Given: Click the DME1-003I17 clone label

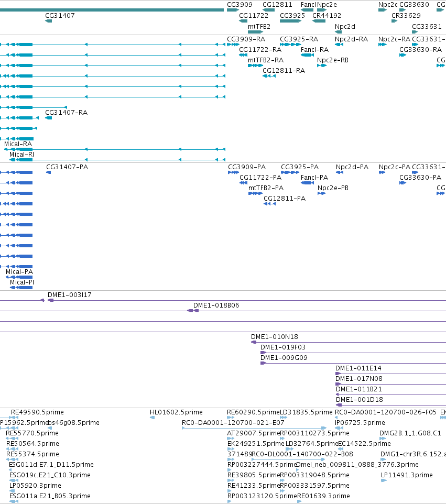Looking at the screenshot, I should click(x=70, y=295).
